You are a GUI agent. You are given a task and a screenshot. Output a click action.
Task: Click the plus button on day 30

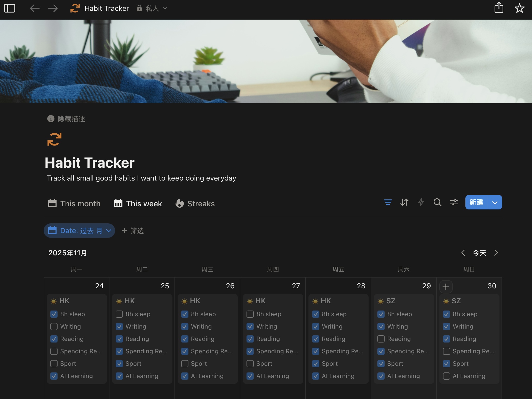[x=446, y=287]
